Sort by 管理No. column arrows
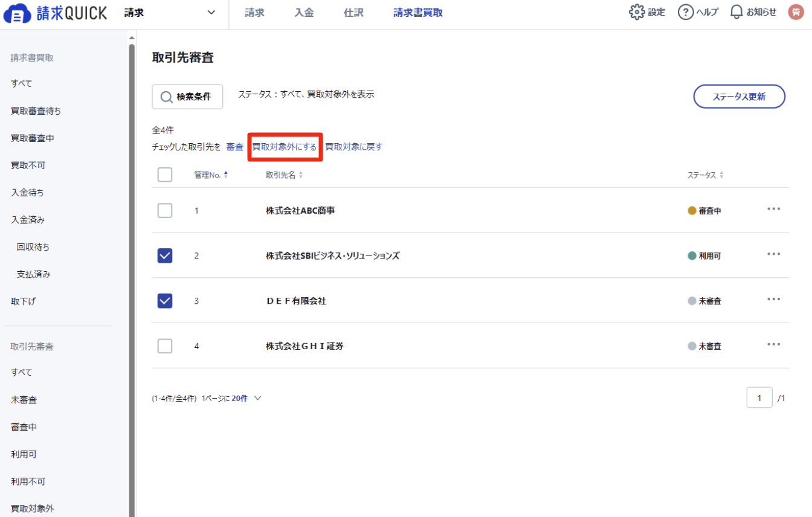 tap(226, 175)
